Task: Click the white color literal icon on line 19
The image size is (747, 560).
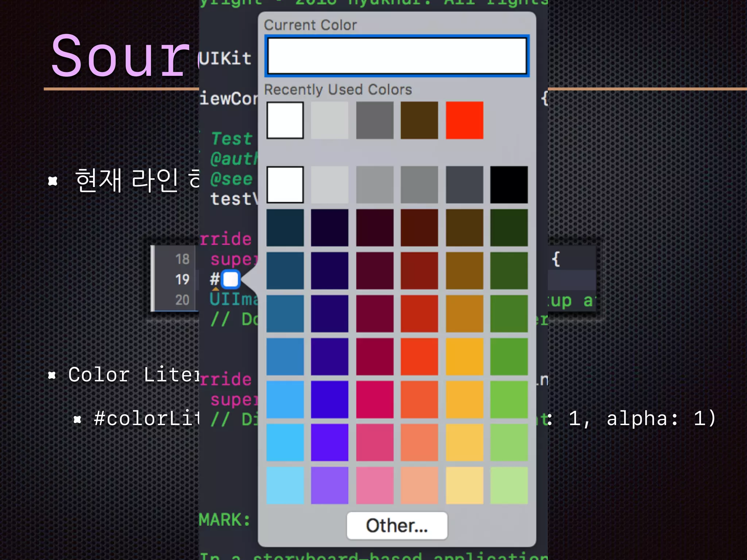Action: coord(231,279)
